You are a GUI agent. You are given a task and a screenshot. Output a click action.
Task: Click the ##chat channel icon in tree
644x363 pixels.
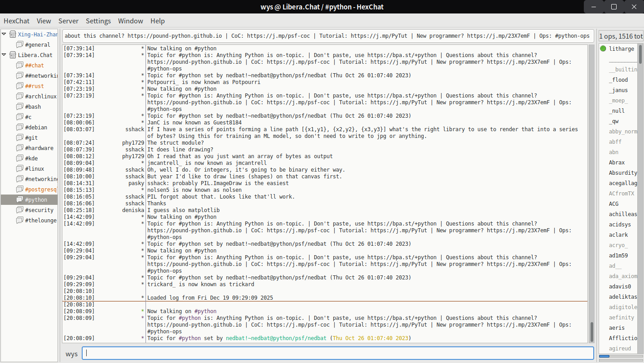(x=19, y=65)
